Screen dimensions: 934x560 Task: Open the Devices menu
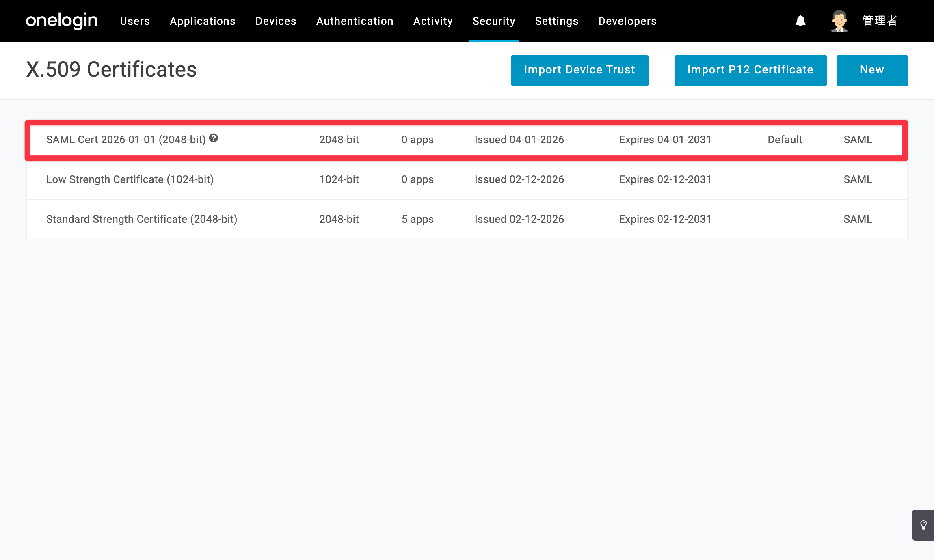276,21
